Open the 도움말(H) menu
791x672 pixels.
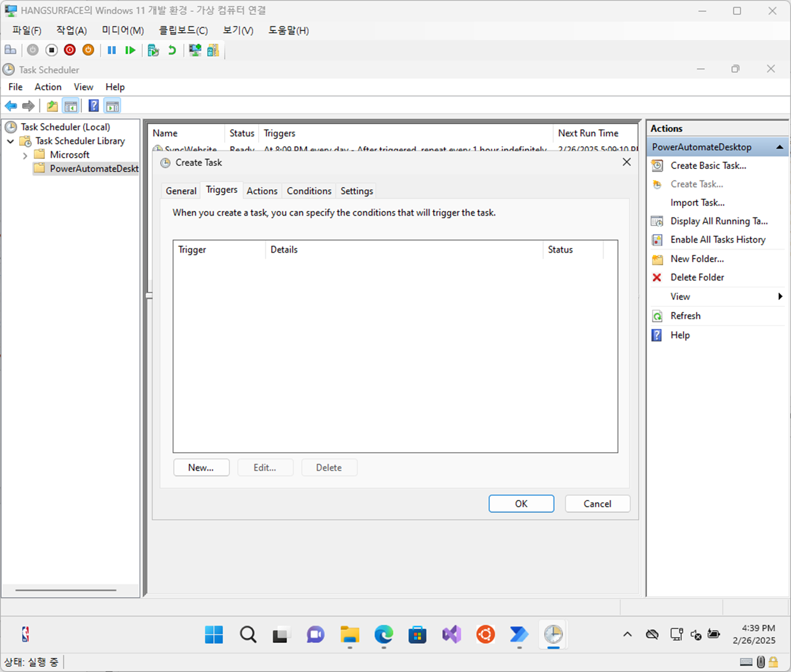point(289,30)
